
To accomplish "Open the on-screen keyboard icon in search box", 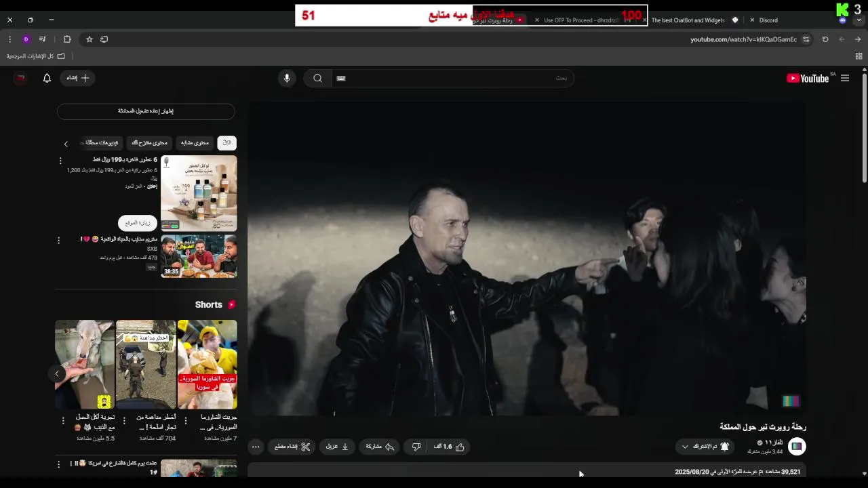I will pyautogui.click(x=341, y=78).
